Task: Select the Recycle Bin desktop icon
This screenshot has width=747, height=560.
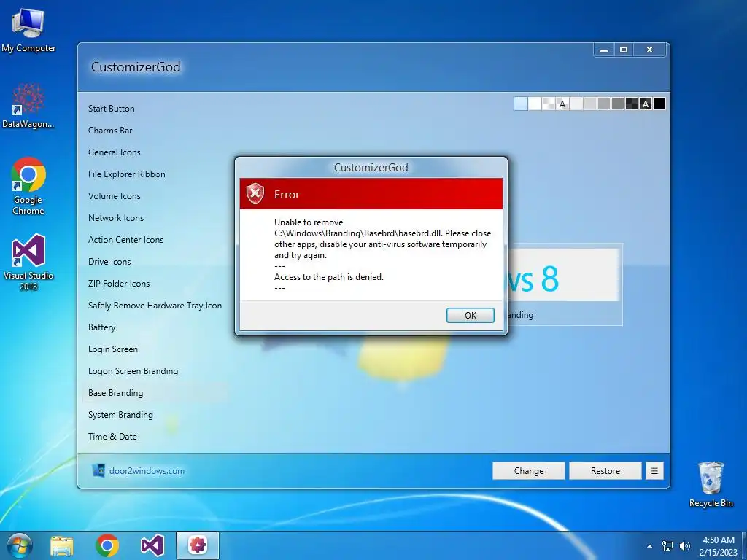Action: (711, 484)
